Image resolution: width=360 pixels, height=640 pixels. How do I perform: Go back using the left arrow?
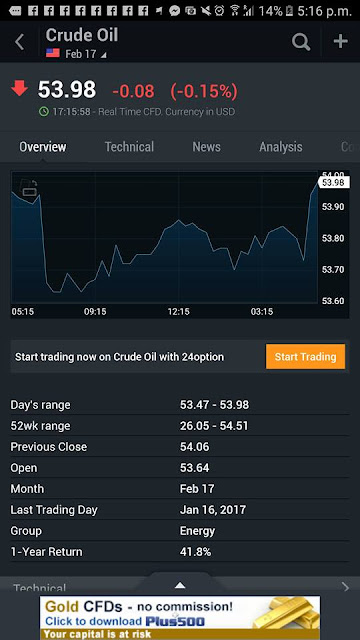pos(20,42)
